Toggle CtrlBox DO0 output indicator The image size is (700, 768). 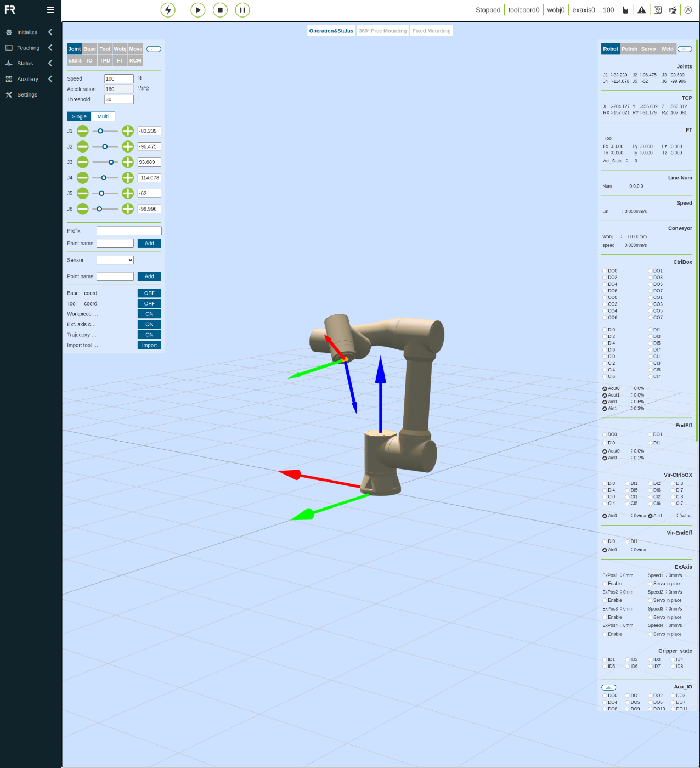point(605,271)
